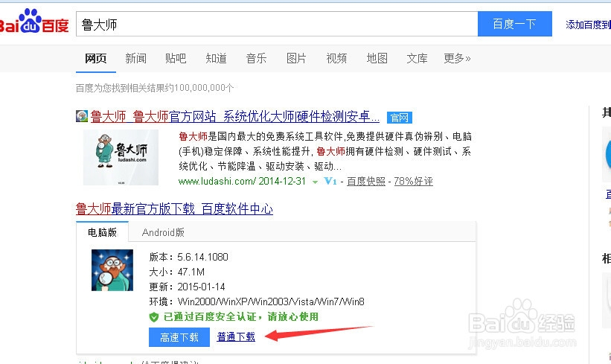
Task: Open the 添加百度到 link
Action: [588, 25]
